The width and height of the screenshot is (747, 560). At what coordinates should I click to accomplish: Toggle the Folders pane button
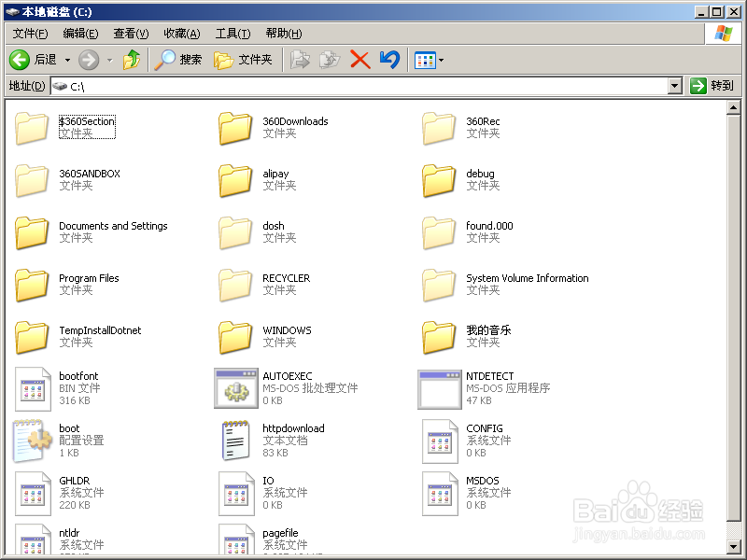243,60
